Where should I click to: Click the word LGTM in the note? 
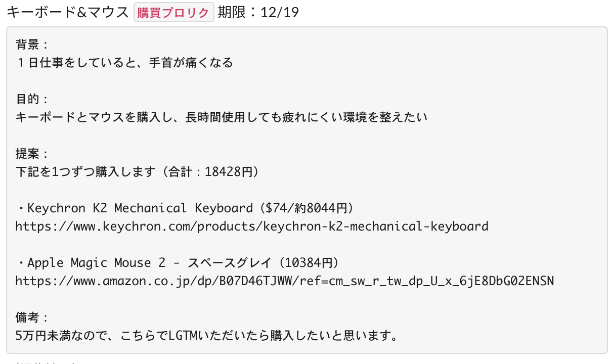[x=190, y=336]
